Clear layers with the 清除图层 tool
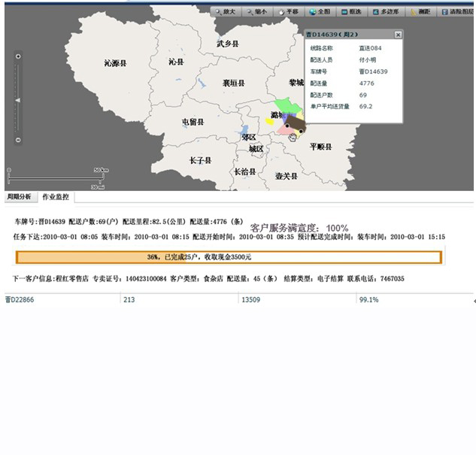This screenshot has width=476, height=455. point(457,12)
